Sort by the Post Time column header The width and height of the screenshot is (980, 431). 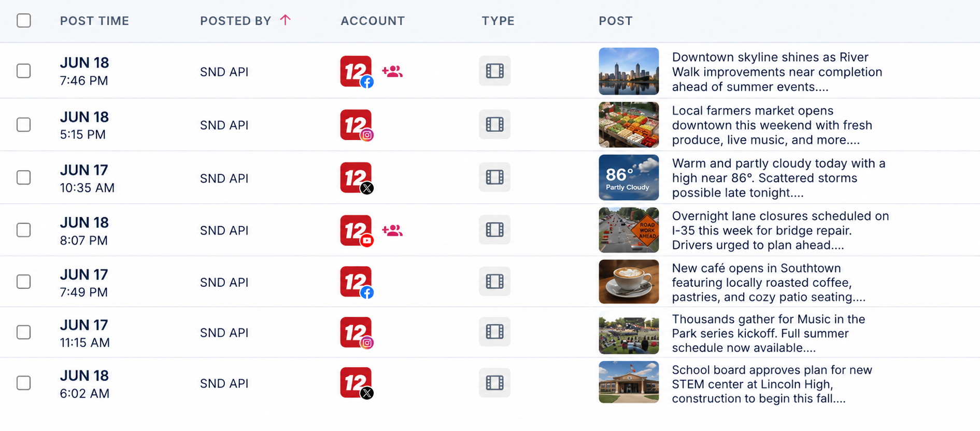tap(94, 21)
